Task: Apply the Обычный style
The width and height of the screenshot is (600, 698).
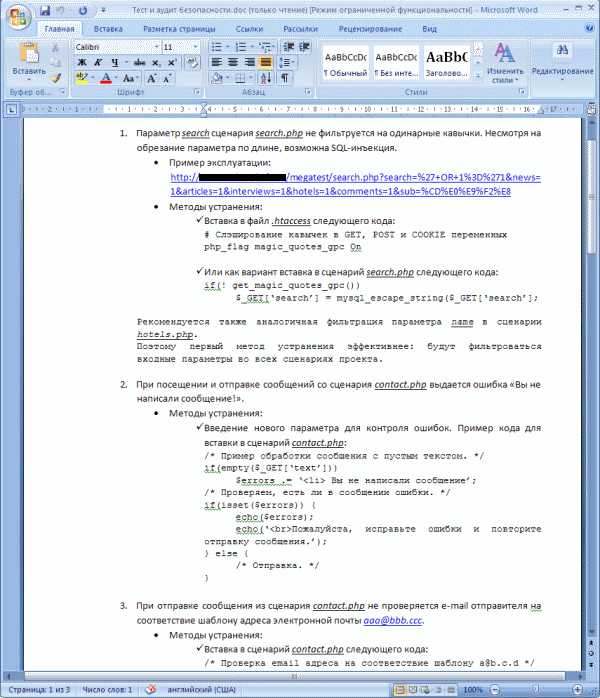Action: point(346,63)
